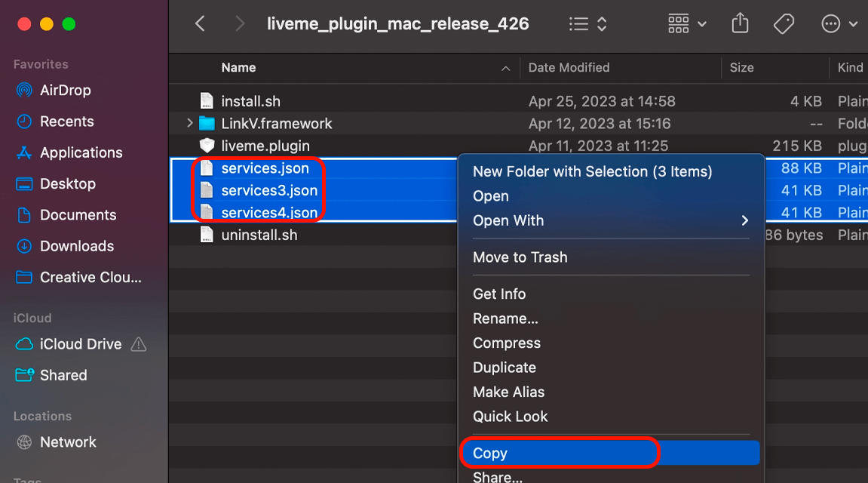The image size is (868, 483).
Task: Sort by the Date Modified column
Action: (569, 68)
